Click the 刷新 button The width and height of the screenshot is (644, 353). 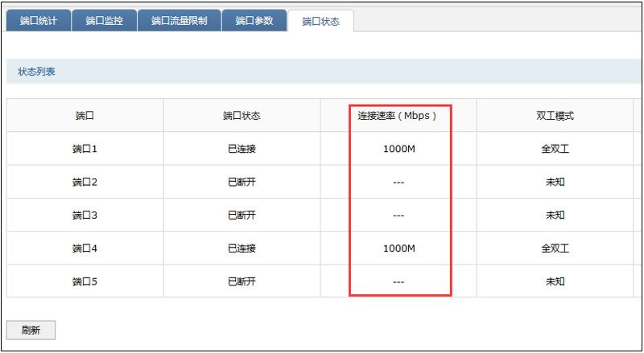(31, 330)
